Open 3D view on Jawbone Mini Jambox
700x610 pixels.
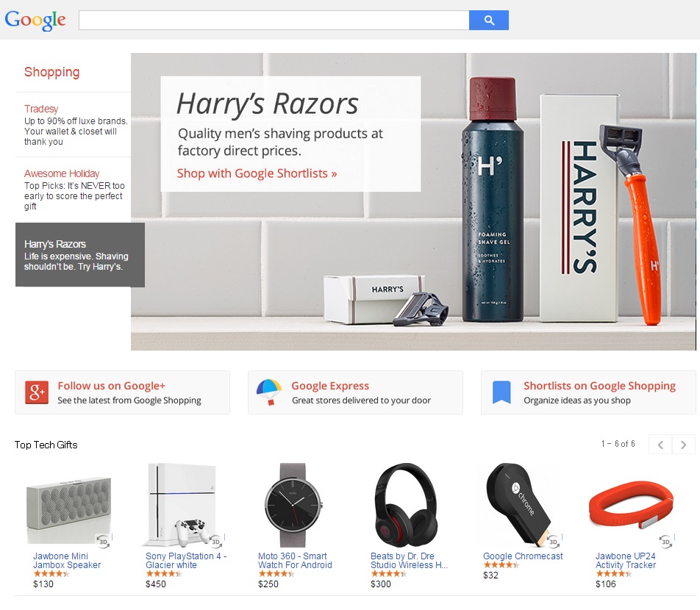[x=103, y=541]
